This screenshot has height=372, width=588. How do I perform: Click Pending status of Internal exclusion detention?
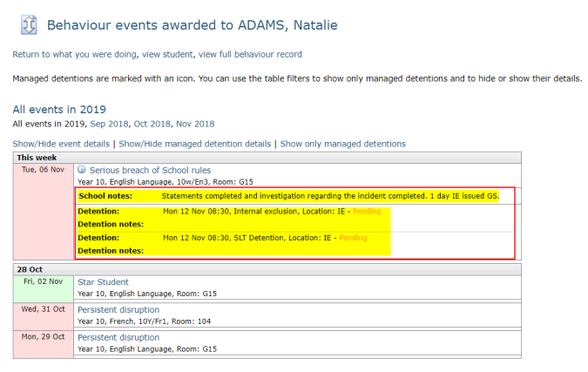tap(367, 212)
